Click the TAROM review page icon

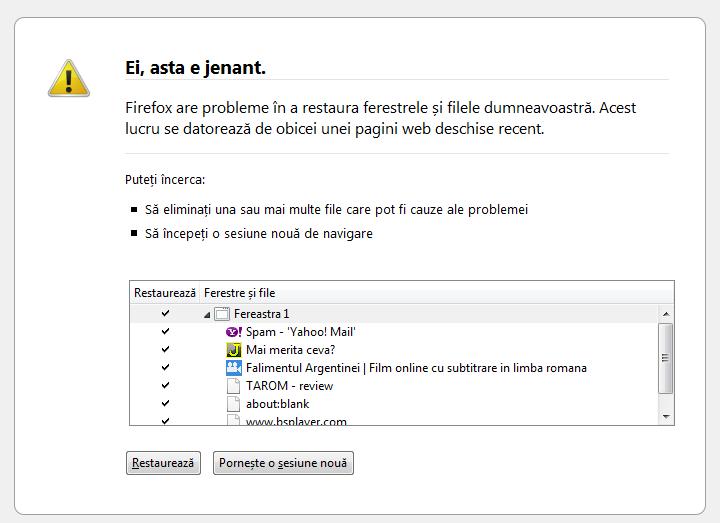click(x=234, y=386)
